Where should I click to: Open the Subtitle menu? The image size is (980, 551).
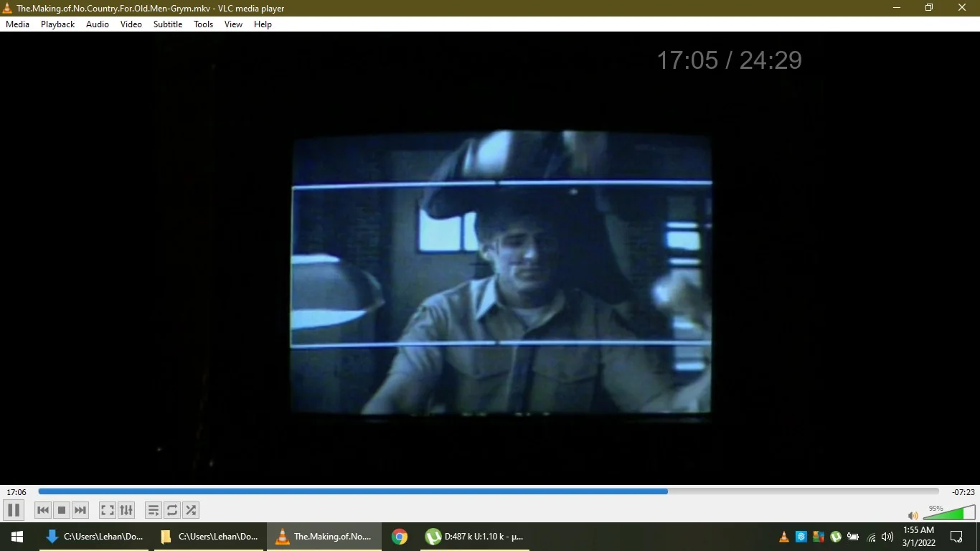pyautogui.click(x=168, y=24)
